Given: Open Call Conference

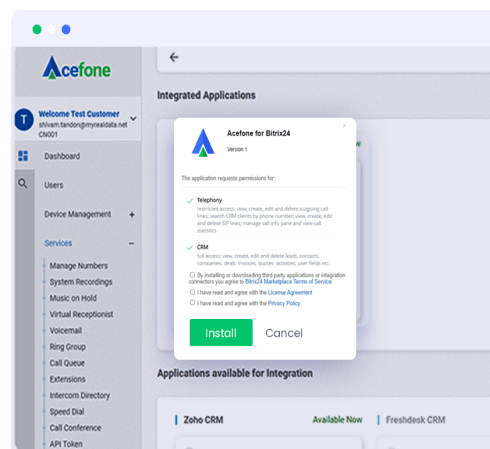Looking at the screenshot, I should (x=75, y=428).
